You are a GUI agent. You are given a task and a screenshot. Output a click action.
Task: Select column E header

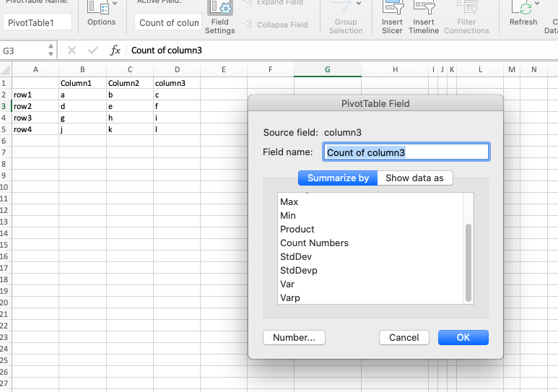[224, 69]
